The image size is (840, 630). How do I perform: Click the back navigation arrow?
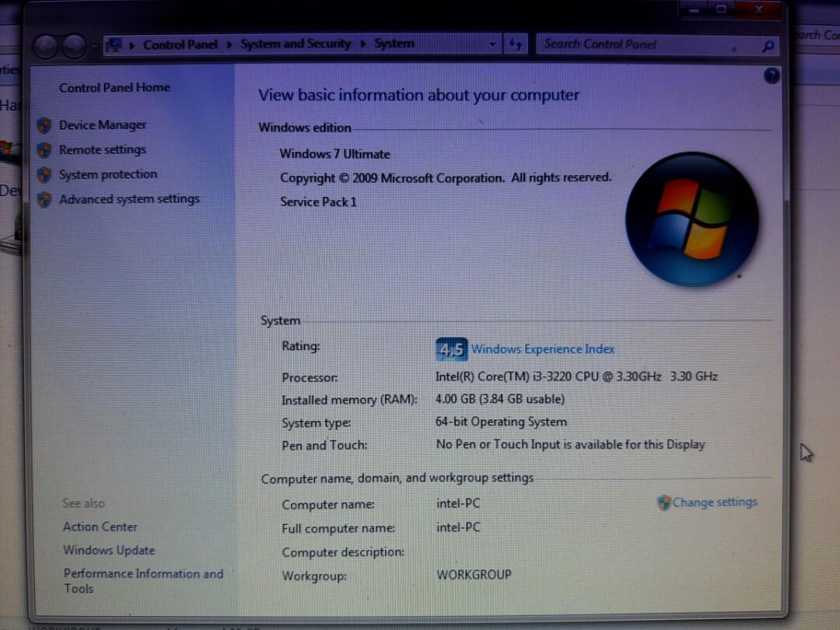[x=44, y=45]
